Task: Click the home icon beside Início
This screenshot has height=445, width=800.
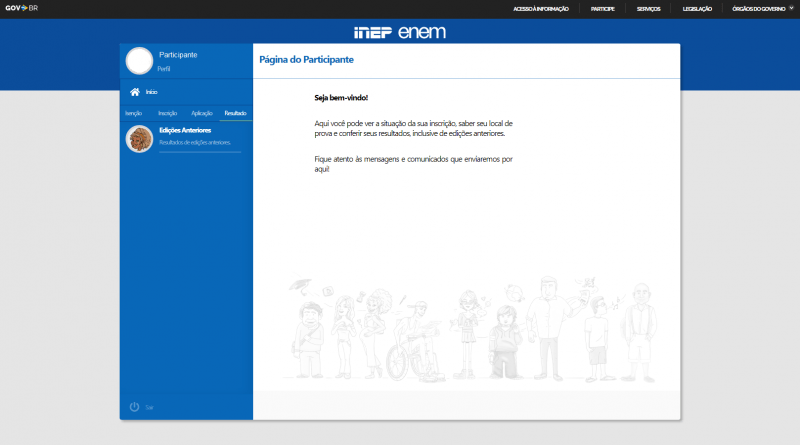Action: coord(134,92)
